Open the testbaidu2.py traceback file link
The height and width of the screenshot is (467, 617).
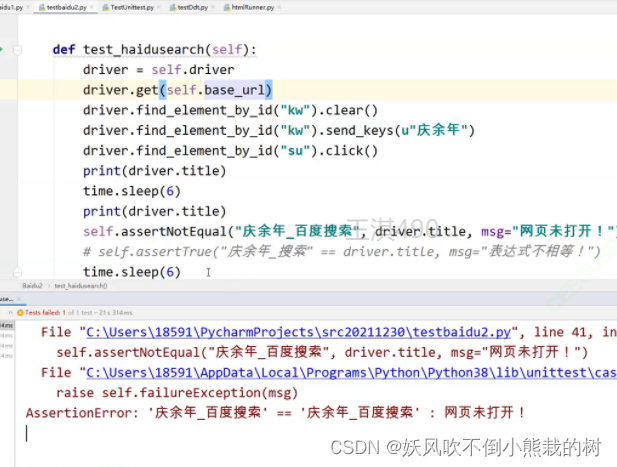point(279,333)
